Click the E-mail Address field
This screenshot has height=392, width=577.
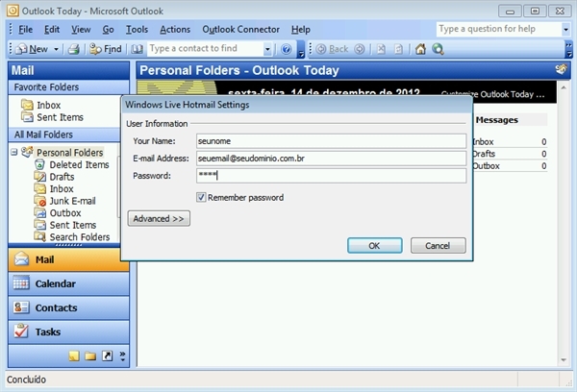click(331, 159)
